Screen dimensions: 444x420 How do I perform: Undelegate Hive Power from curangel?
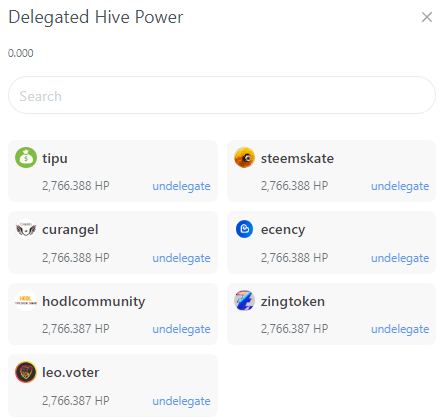pyautogui.click(x=181, y=258)
